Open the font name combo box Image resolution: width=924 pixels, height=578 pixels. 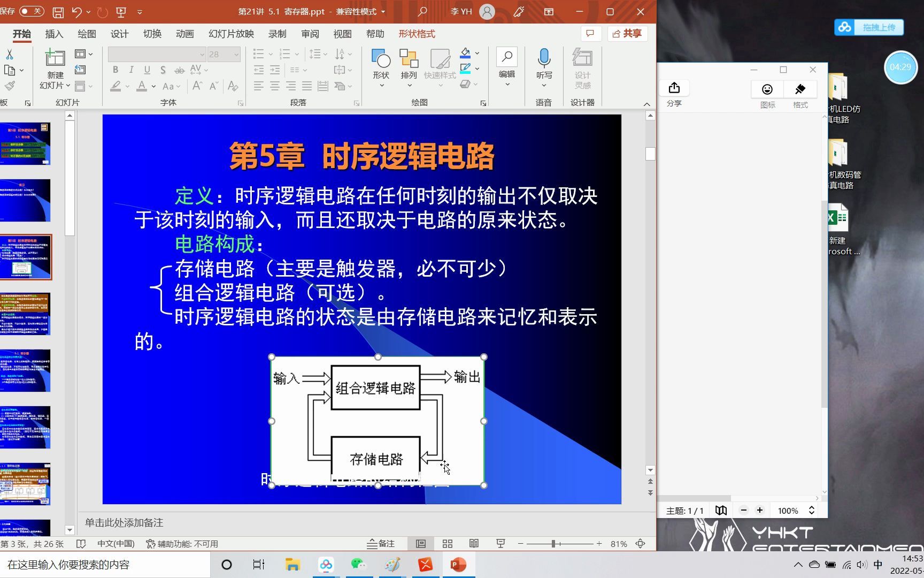point(157,54)
